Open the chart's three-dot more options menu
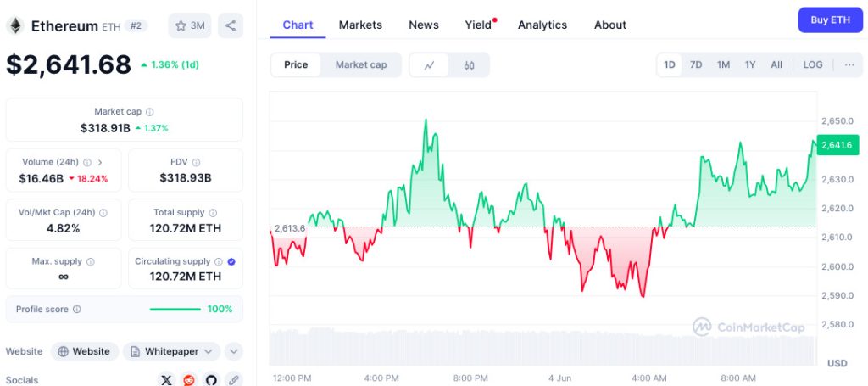This screenshot has width=868, height=386. click(x=849, y=65)
